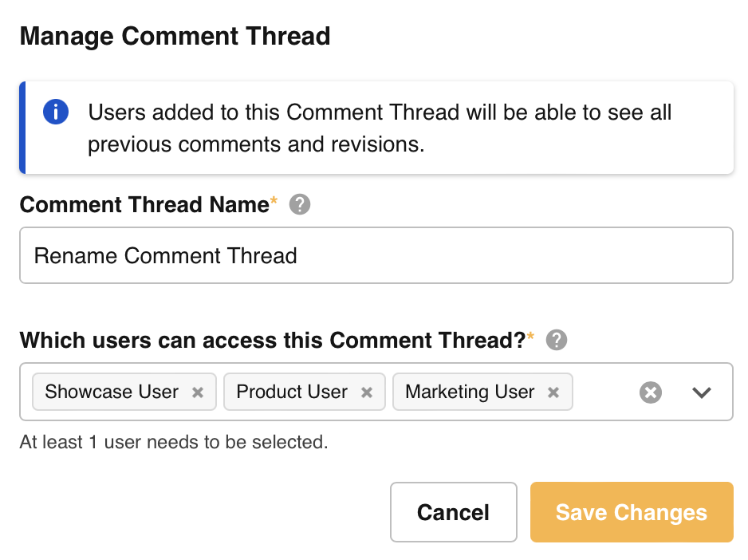This screenshot has height=560, width=748.
Task: Click help icon beside Comment Thread Name
Action: 300,205
